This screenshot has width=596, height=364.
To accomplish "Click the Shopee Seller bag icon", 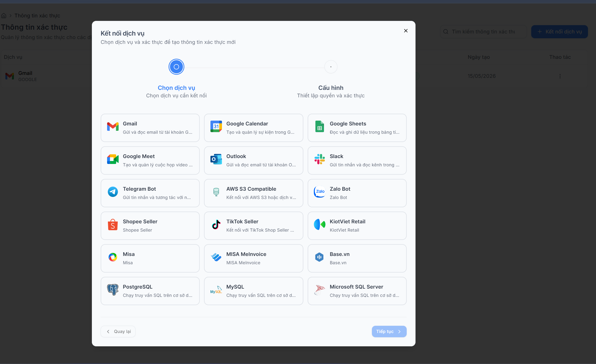I will (113, 224).
